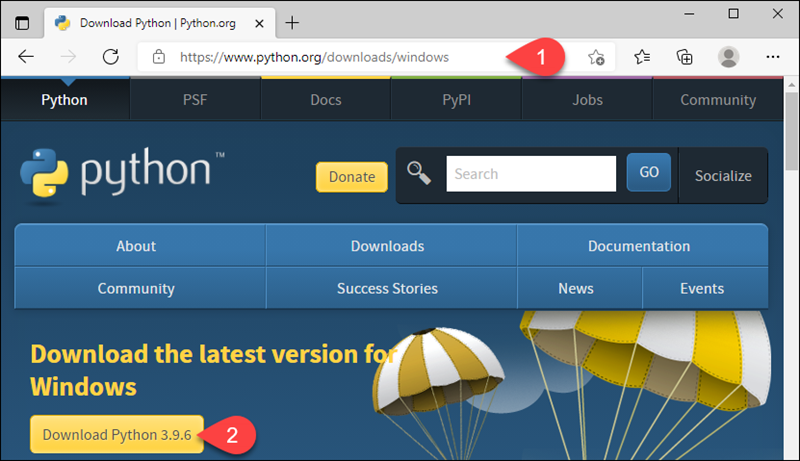The image size is (800, 461).
Task: Maximize the browser window
Action: [733, 14]
